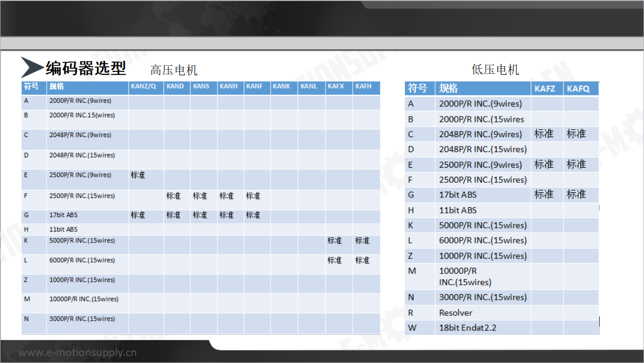Click 标准 in row L under KAFH
Image resolution: width=644 pixels, height=363 pixels.
[362, 260]
